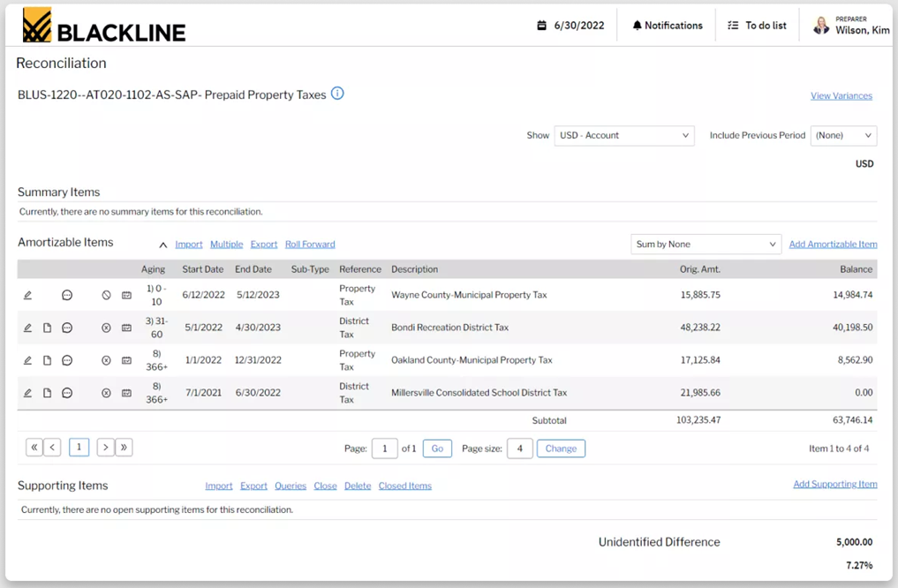Open the Include Previous Period dropdown
The height and width of the screenshot is (588, 898).
(x=843, y=135)
